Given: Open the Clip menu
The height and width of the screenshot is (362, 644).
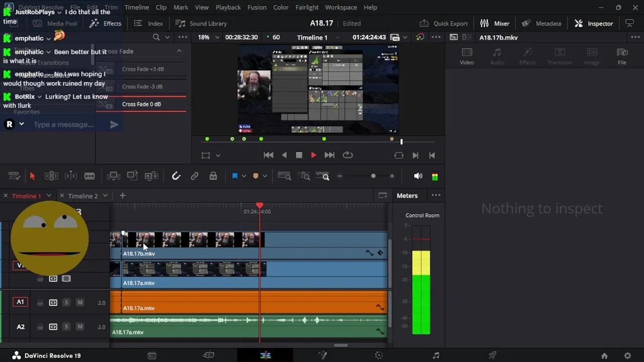Looking at the screenshot, I should click(161, 8).
